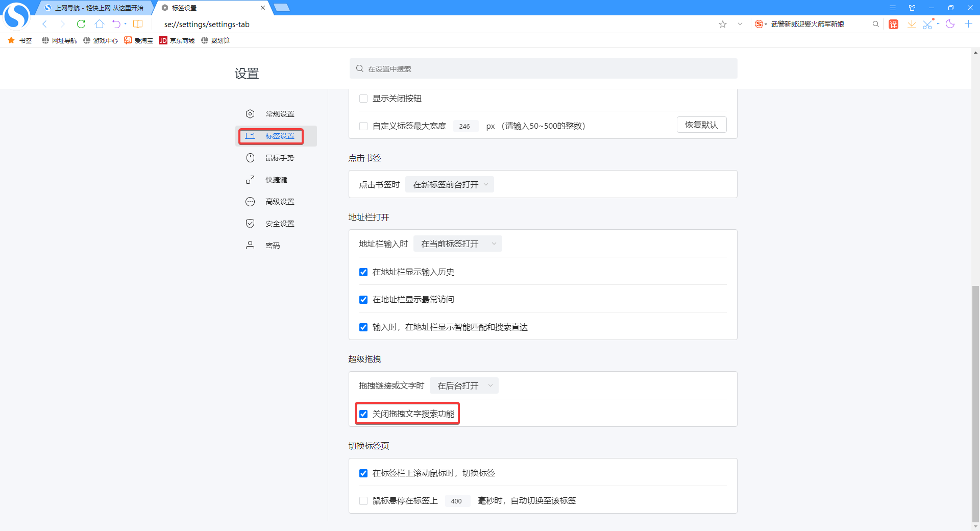Open 鼠标手势 settings
The height and width of the screenshot is (531, 980).
click(276, 158)
